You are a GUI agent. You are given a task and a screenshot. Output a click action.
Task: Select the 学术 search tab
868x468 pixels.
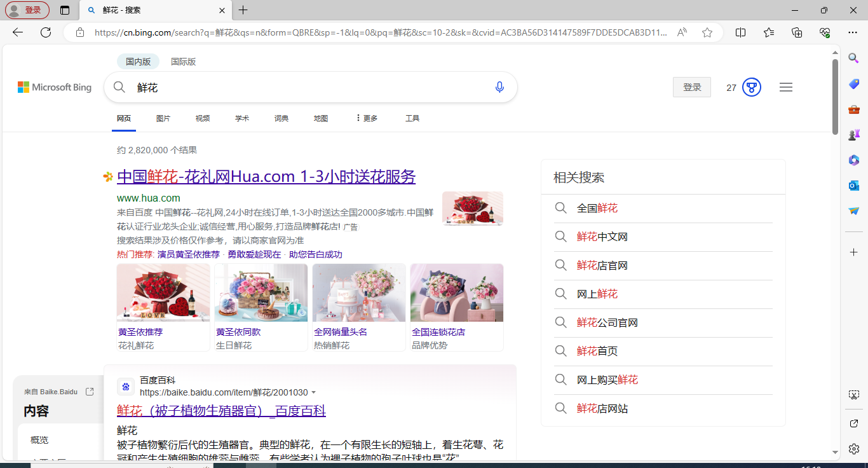click(x=242, y=118)
